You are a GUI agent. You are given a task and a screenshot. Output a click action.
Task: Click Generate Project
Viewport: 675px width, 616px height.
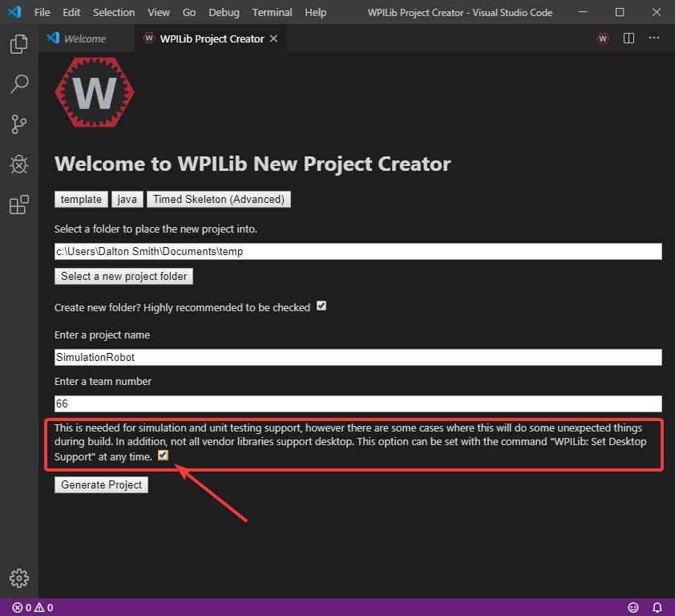(101, 484)
